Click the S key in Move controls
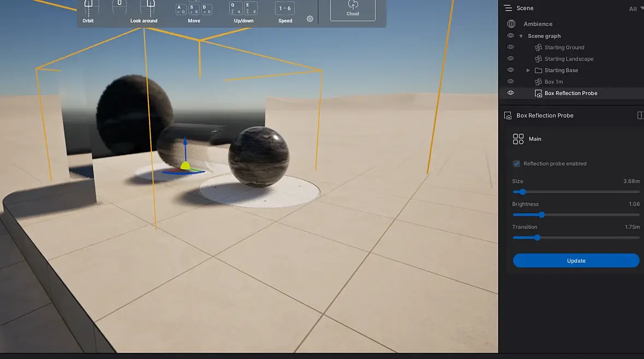This screenshot has width=644, height=359. [193, 9]
